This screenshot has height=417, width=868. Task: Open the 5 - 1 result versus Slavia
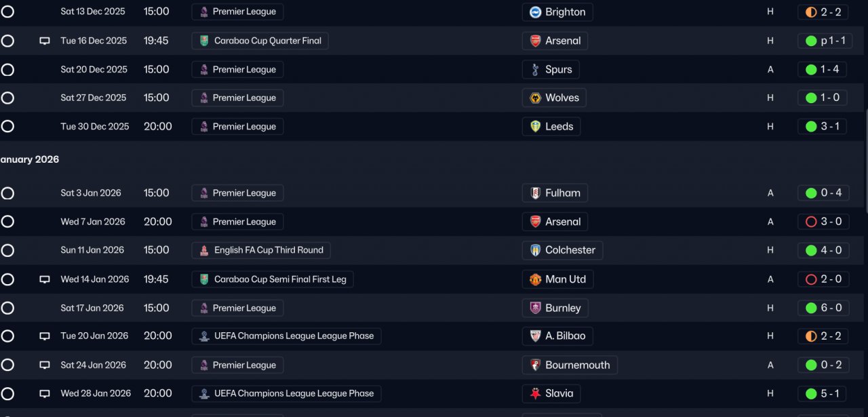[823, 393]
